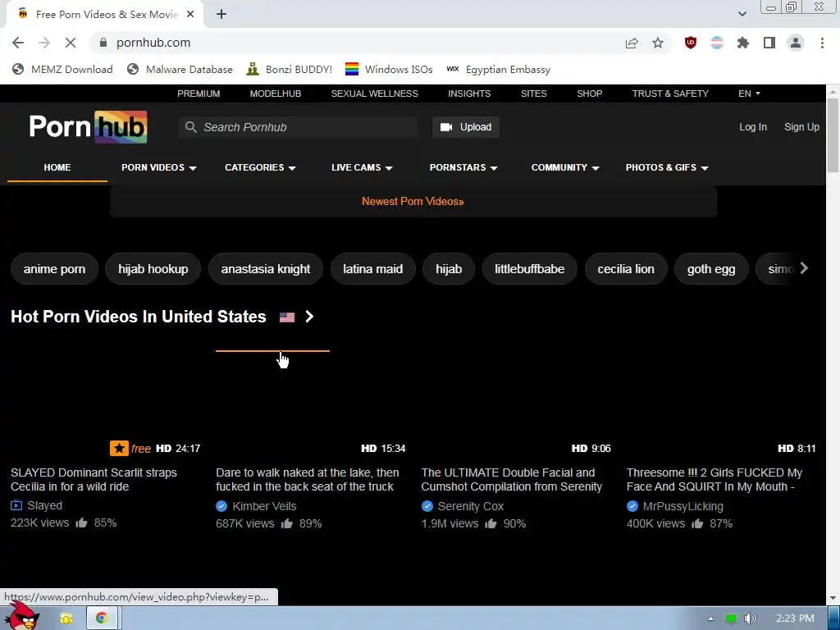This screenshot has width=840, height=630.
Task: Expand the CATEGORIES dropdown menu
Action: pyautogui.click(x=260, y=167)
